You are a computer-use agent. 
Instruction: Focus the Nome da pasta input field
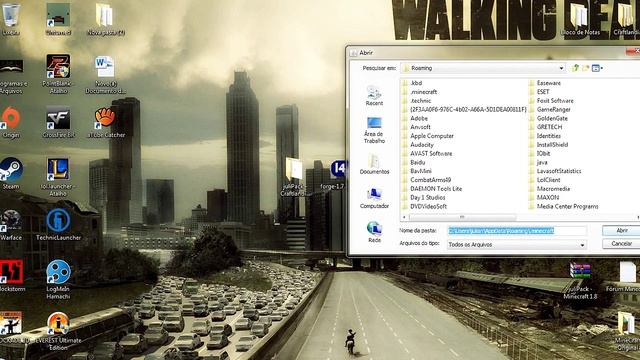tap(517, 231)
